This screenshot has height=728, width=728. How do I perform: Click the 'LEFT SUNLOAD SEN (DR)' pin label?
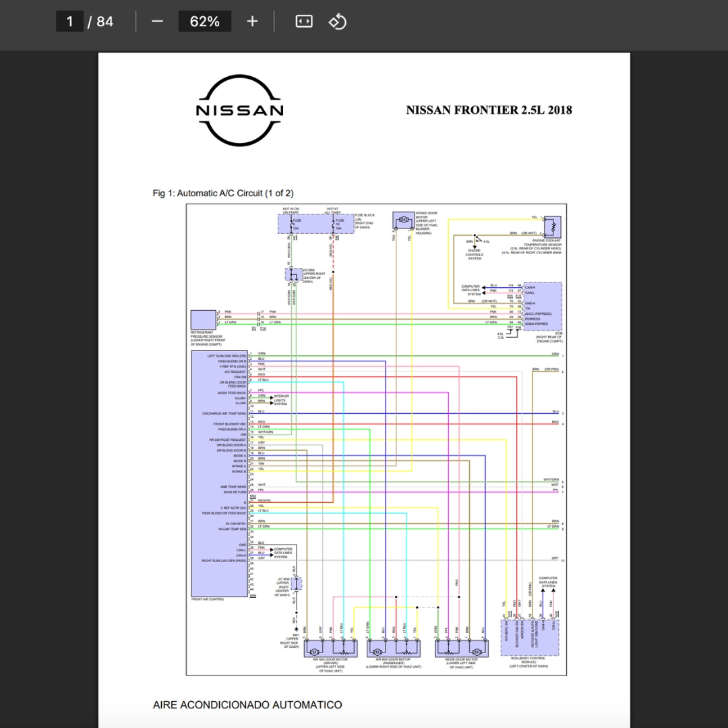[226, 356]
